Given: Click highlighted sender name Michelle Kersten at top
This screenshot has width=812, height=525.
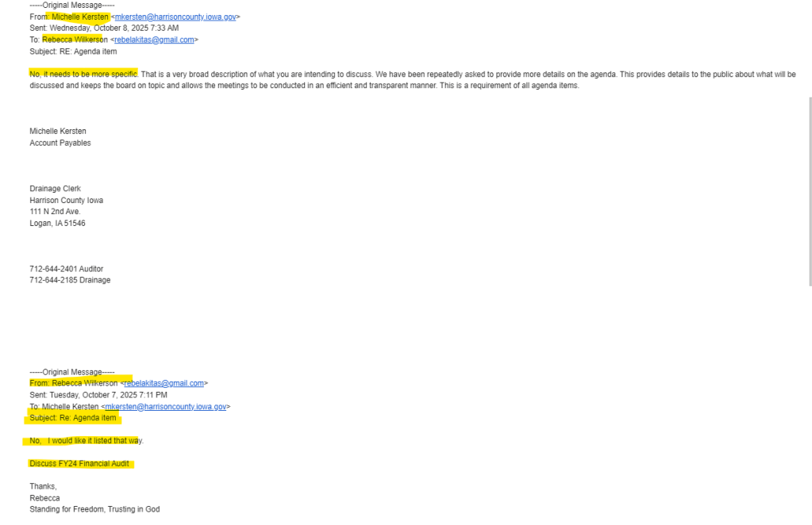Looking at the screenshot, I should (80, 17).
